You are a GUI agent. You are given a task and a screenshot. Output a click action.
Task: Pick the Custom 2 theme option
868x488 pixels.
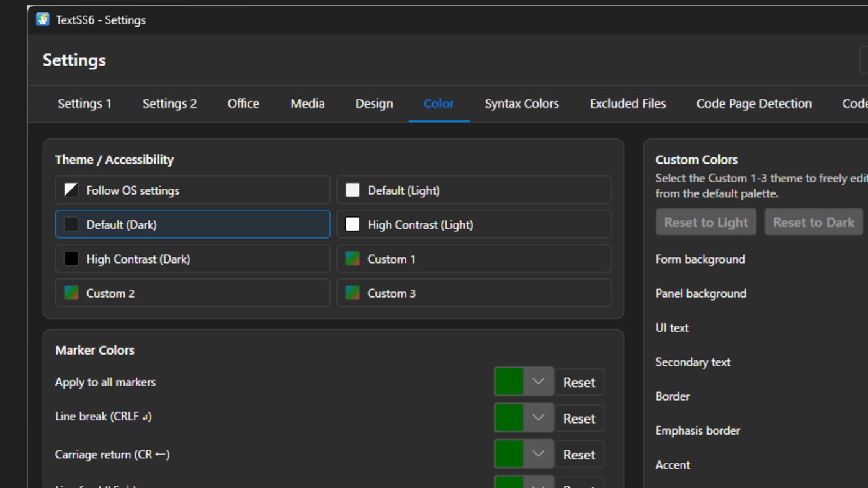(x=192, y=293)
